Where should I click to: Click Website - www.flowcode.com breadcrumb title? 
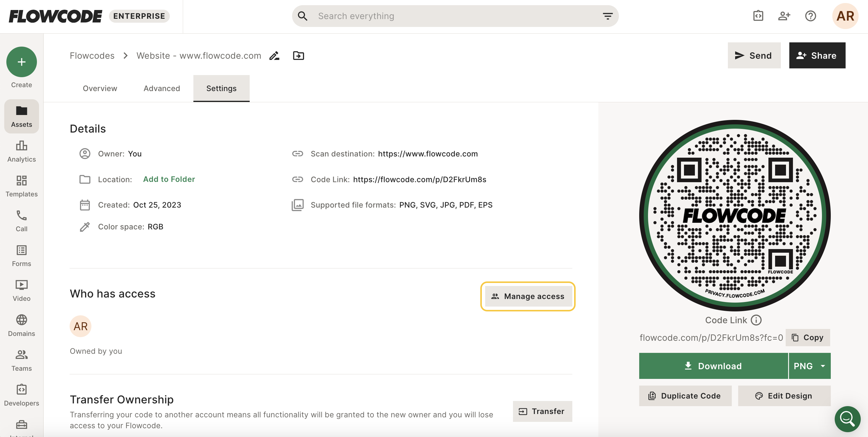point(199,56)
